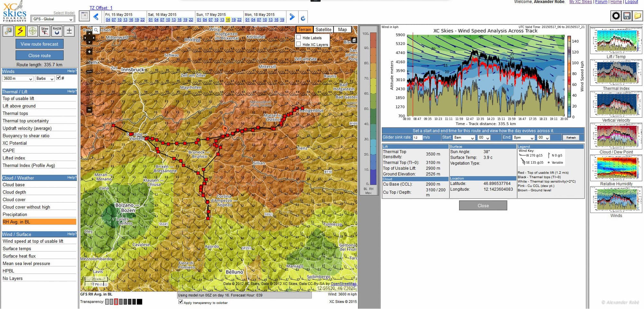The height and width of the screenshot is (309, 644).
Task: Select the red-outlined transparency swatch
Action: [x=116, y=302]
